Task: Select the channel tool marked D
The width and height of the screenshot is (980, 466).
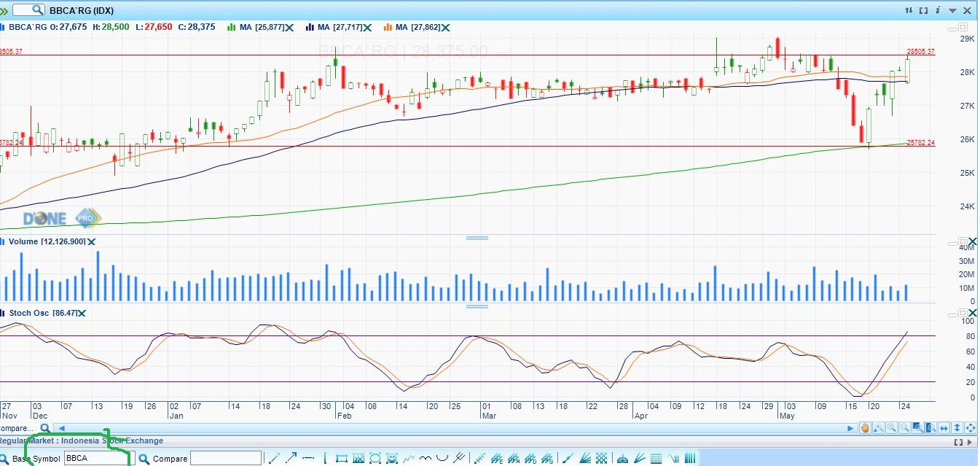Action: coord(530,458)
